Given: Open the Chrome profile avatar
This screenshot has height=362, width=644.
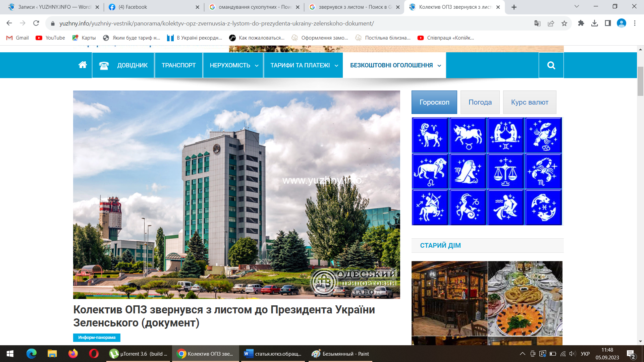Looking at the screenshot, I should pyautogui.click(x=622, y=23).
